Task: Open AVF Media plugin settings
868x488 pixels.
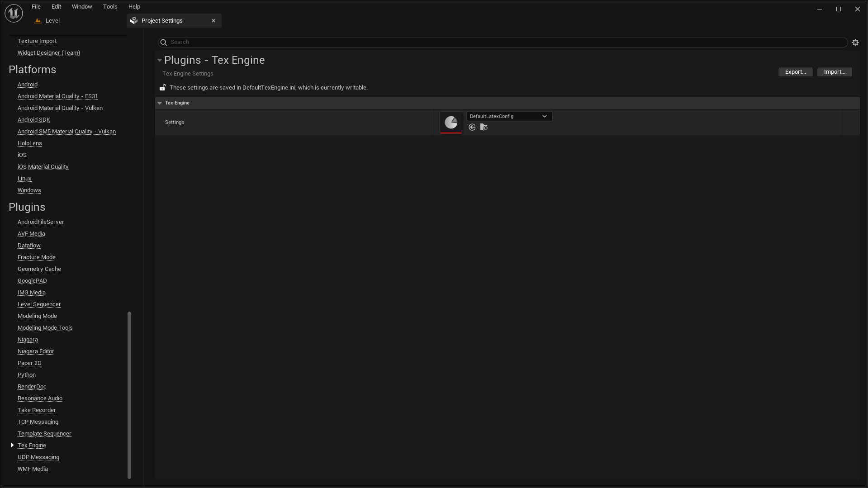Action: [31, 233]
